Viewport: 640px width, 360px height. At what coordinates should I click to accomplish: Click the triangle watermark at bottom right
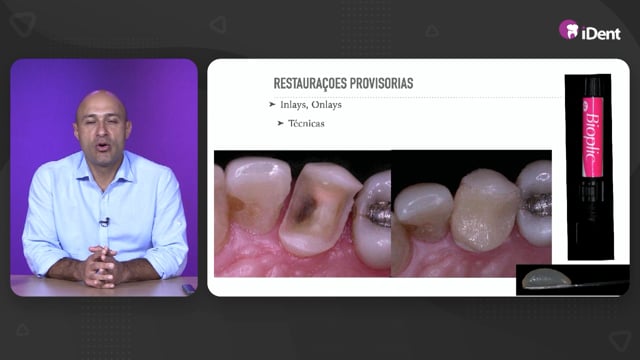619,340
